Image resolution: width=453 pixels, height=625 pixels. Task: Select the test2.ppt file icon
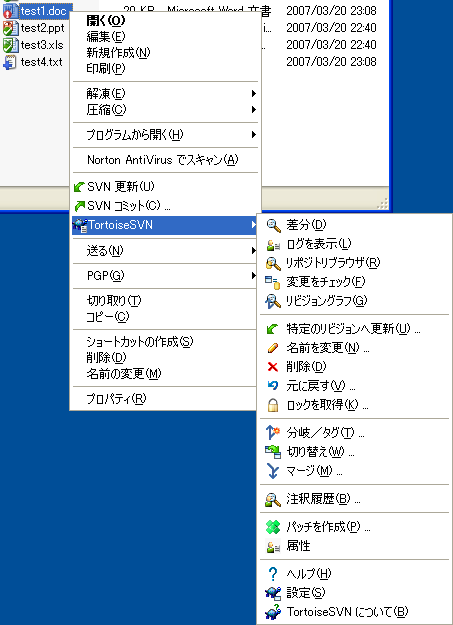[10, 28]
